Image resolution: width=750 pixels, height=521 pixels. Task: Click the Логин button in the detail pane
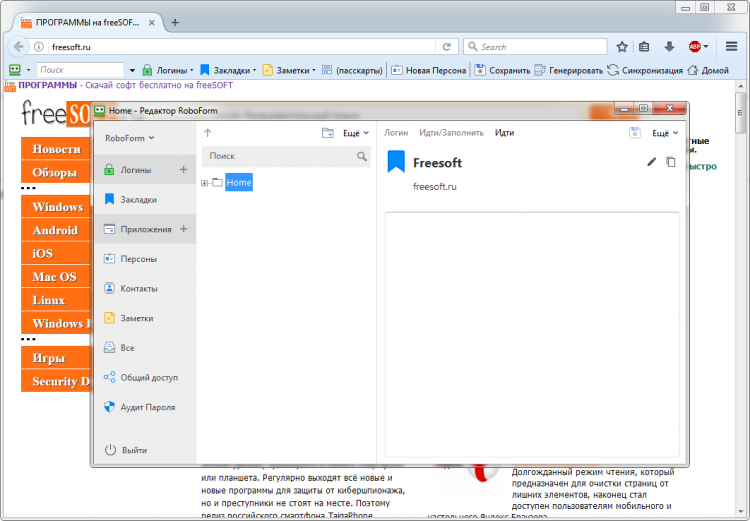point(396,133)
